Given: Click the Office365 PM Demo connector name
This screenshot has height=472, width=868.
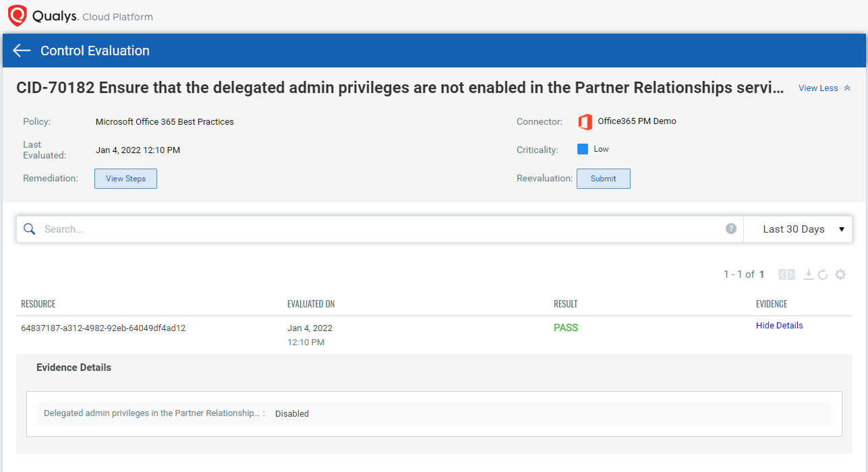Looking at the screenshot, I should (637, 121).
